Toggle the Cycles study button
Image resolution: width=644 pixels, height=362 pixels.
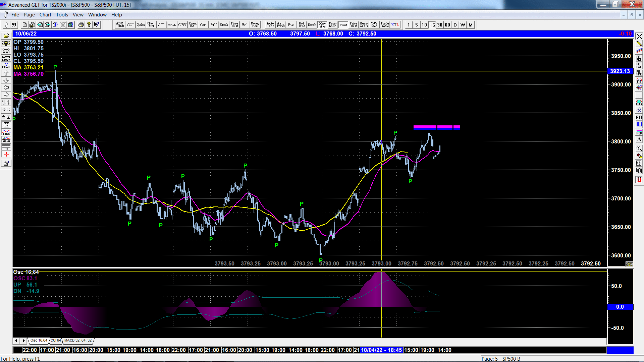tap(141, 25)
